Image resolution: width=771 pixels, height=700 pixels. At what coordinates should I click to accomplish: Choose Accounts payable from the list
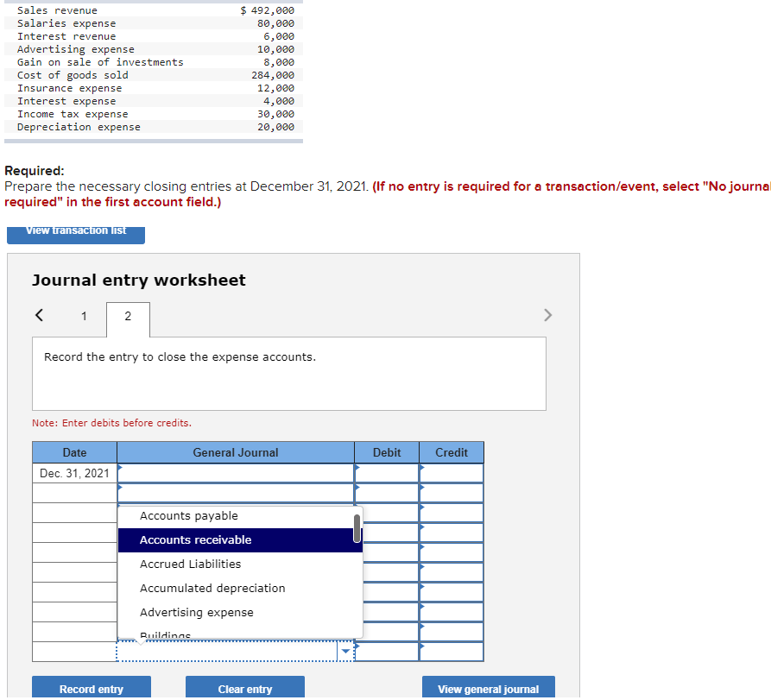click(240, 515)
